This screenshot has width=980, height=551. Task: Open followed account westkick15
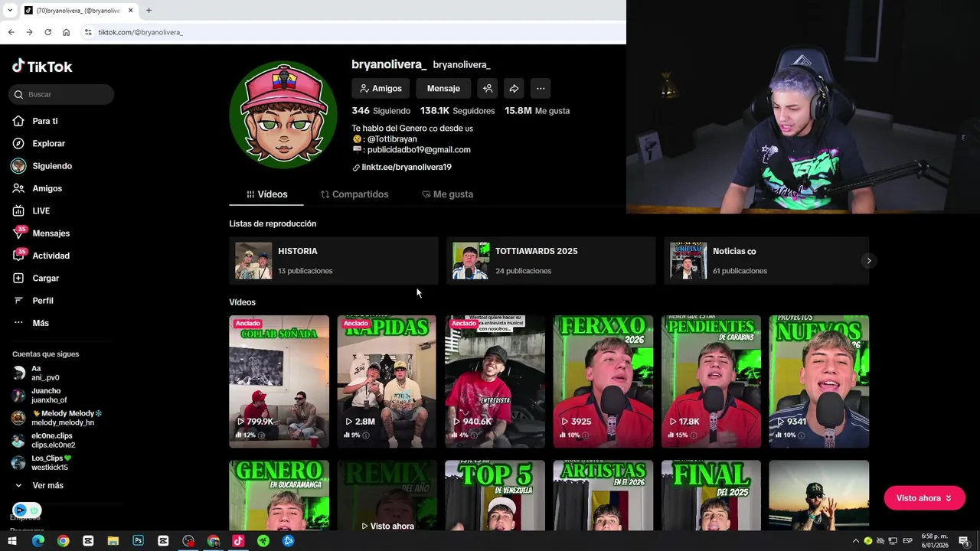50,463
